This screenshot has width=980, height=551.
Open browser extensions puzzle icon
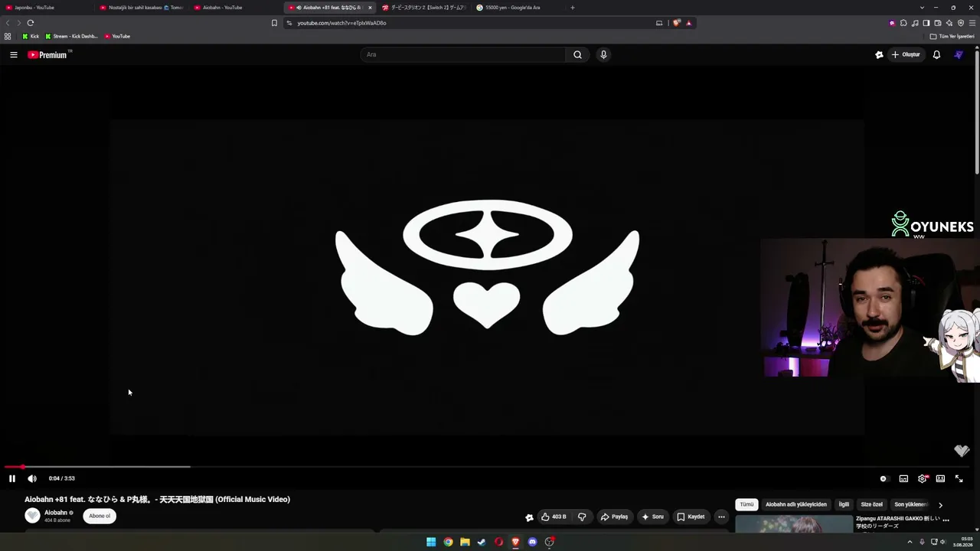[x=903, y=23]
